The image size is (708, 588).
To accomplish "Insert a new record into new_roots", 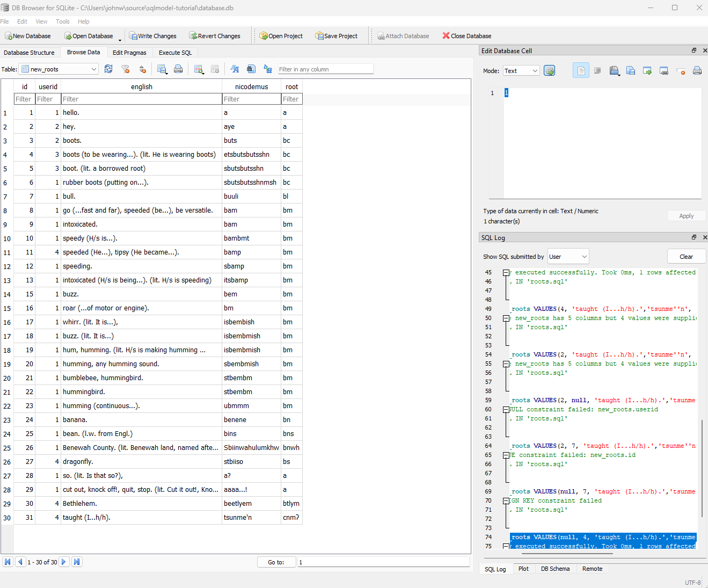I will [x=199, y=69].
